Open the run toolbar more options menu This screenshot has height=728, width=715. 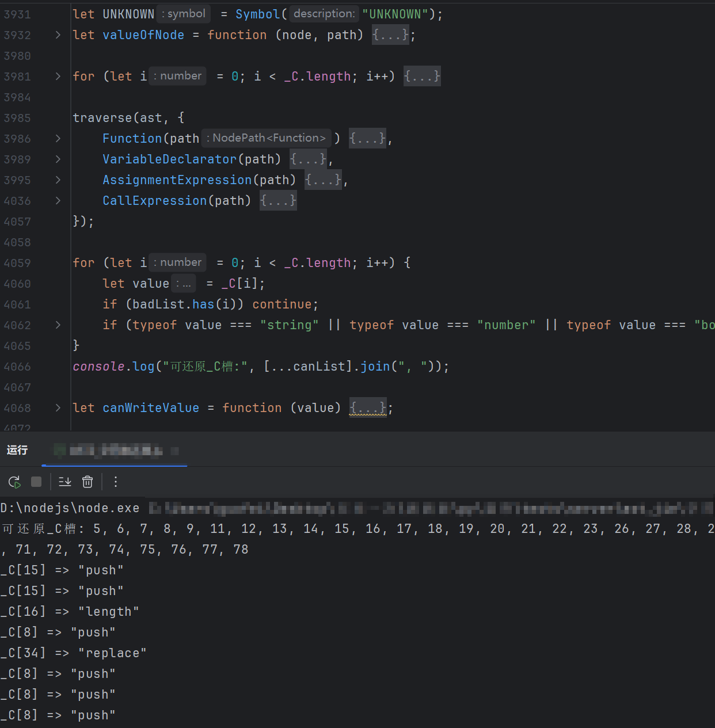click(116, 482)
